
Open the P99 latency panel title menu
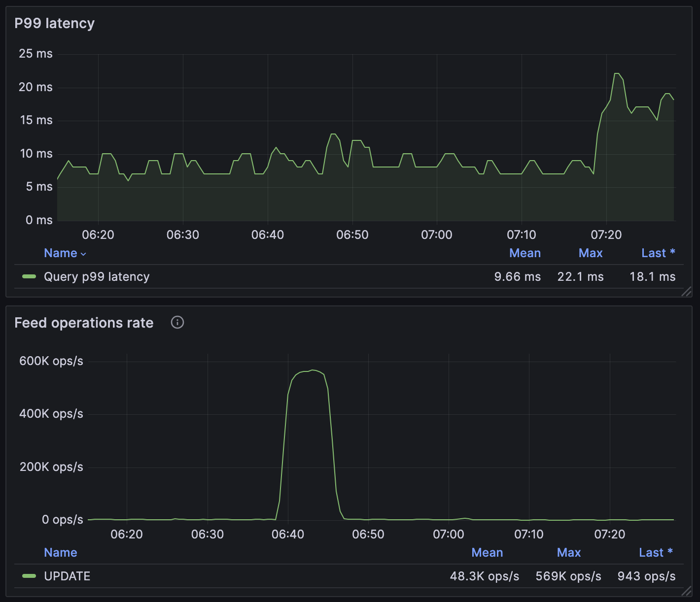coord(55,23)
